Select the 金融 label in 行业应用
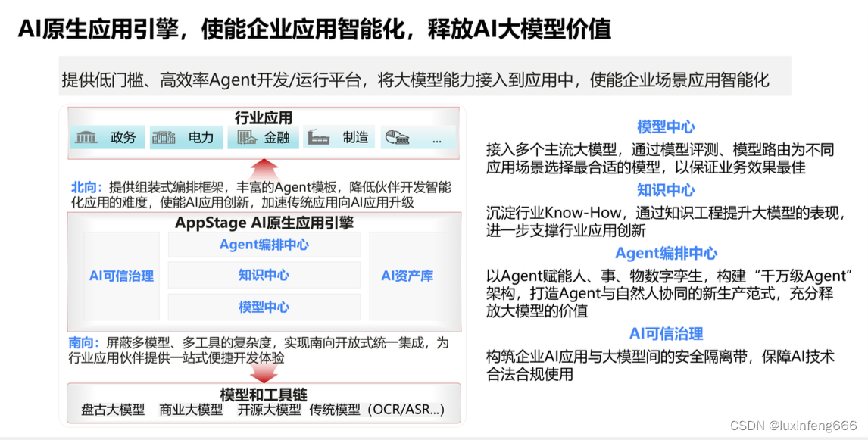This screenshot has height=440, width=868. coord(276,137)
